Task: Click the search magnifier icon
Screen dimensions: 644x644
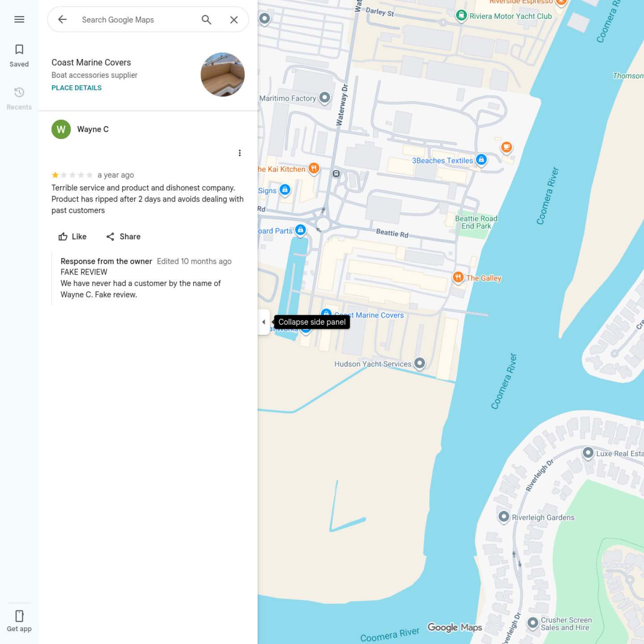Action: point(206,20)
